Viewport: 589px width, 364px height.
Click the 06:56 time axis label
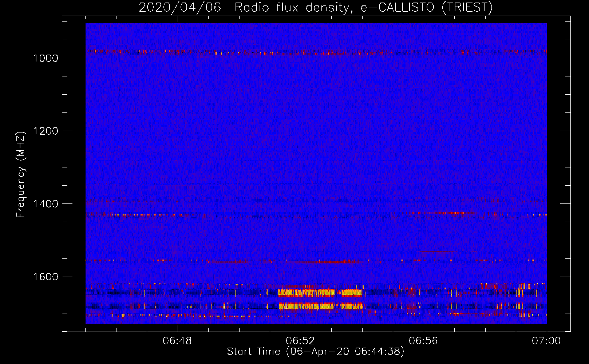pyautogui.click(x=423, y=341)
